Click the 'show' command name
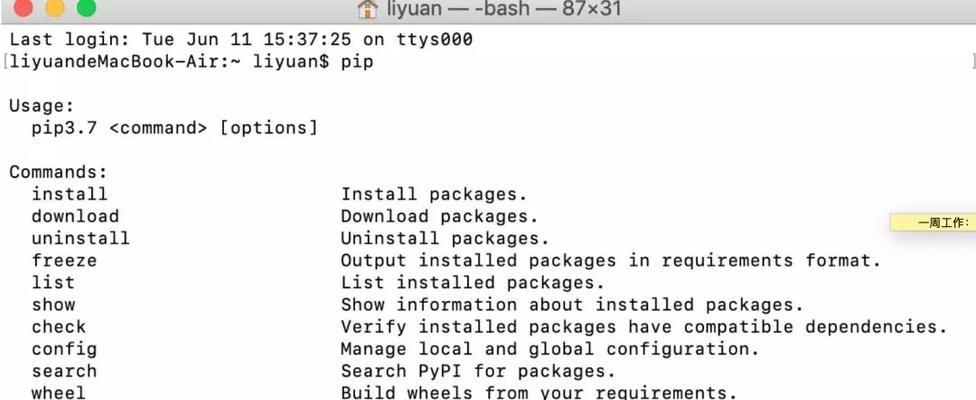The height and width of the screenshot is (400, 976). [x=53, y=305]
